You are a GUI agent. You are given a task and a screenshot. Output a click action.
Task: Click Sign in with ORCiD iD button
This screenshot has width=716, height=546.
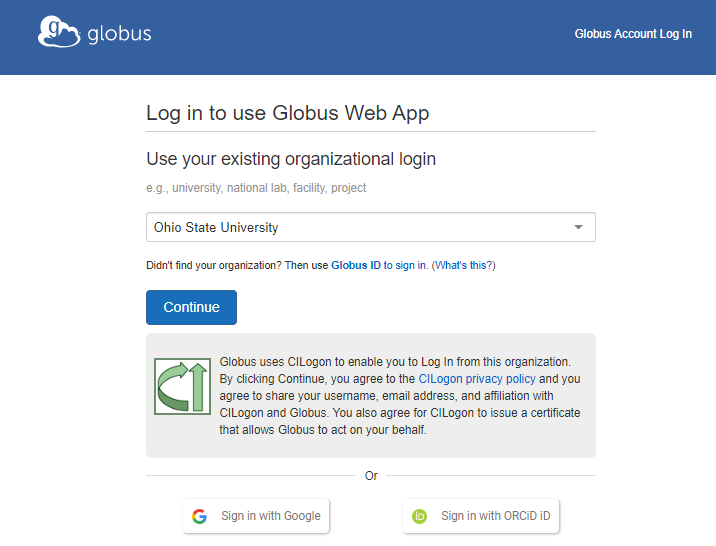481,516
